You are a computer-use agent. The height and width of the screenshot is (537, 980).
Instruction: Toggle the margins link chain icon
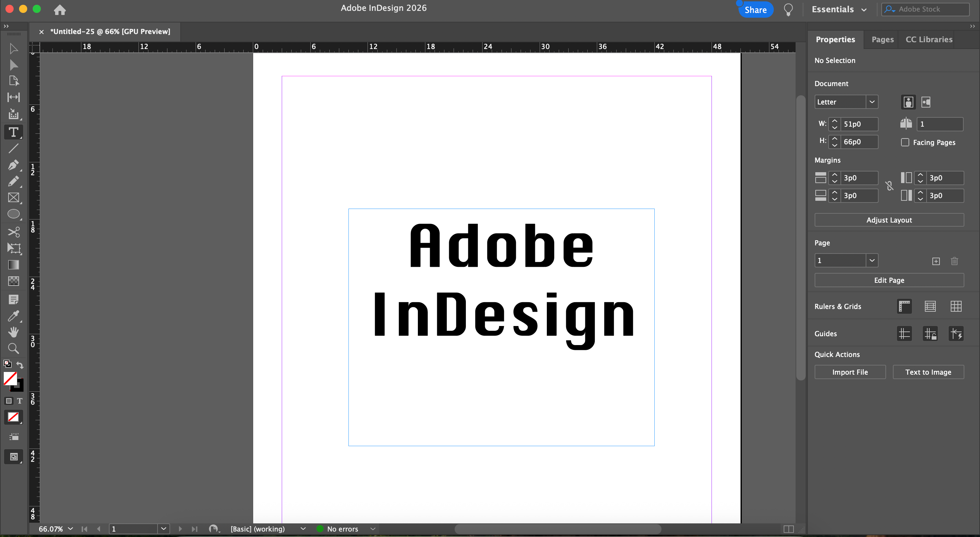(889, 186)
